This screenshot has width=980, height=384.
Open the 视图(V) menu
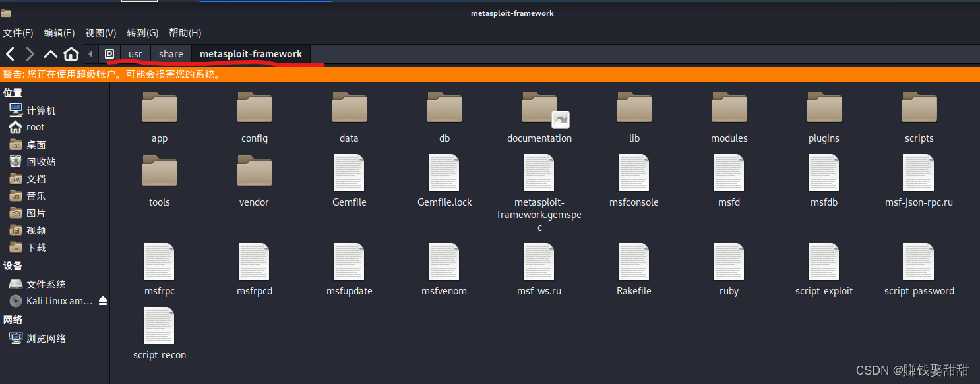click(x=100, y=33)
